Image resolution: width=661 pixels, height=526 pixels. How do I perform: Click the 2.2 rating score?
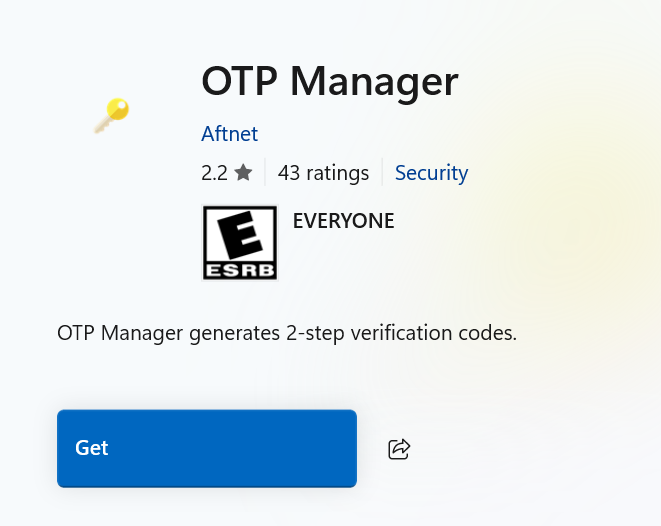click(x=214, y=173)
